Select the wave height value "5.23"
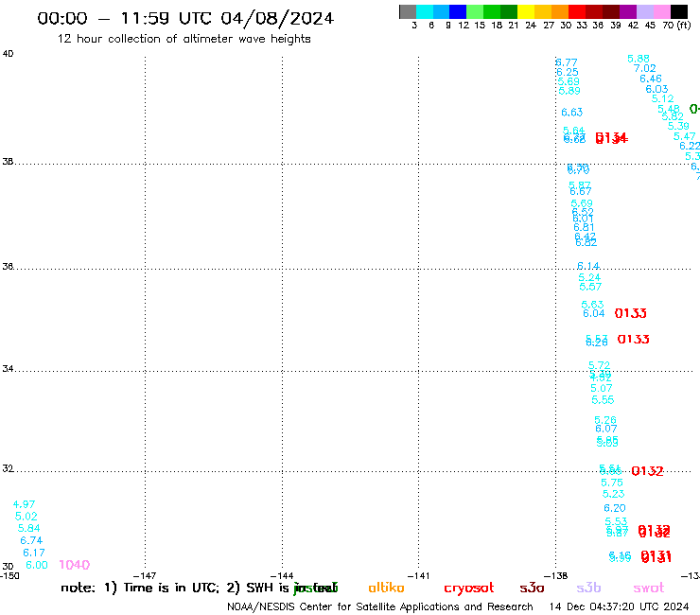 tap(613, 495)
